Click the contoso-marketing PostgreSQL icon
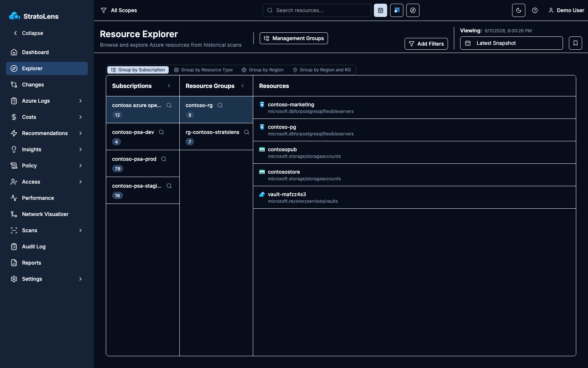The image size is (588, 368). tap(262, 105)
